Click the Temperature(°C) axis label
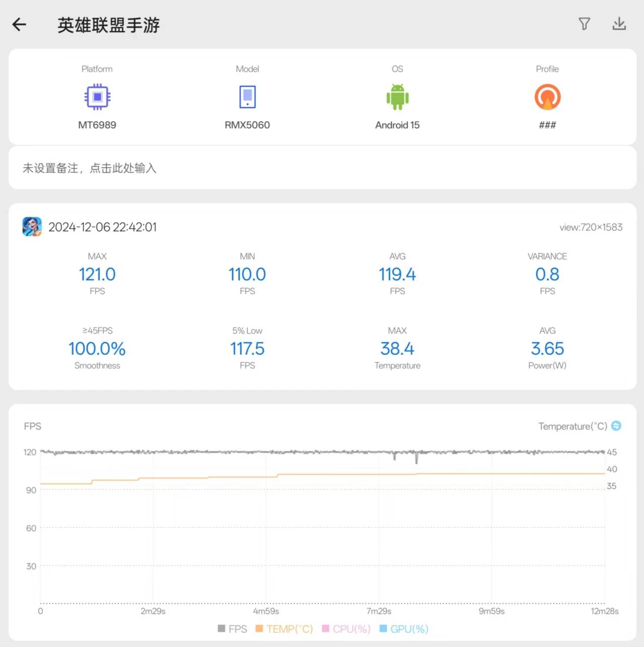Viewport: 644px width, 647px height. click(x=573, y=426)
